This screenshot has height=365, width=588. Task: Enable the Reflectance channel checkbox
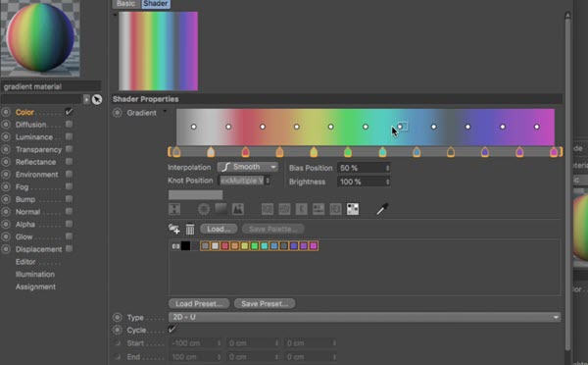69,162
